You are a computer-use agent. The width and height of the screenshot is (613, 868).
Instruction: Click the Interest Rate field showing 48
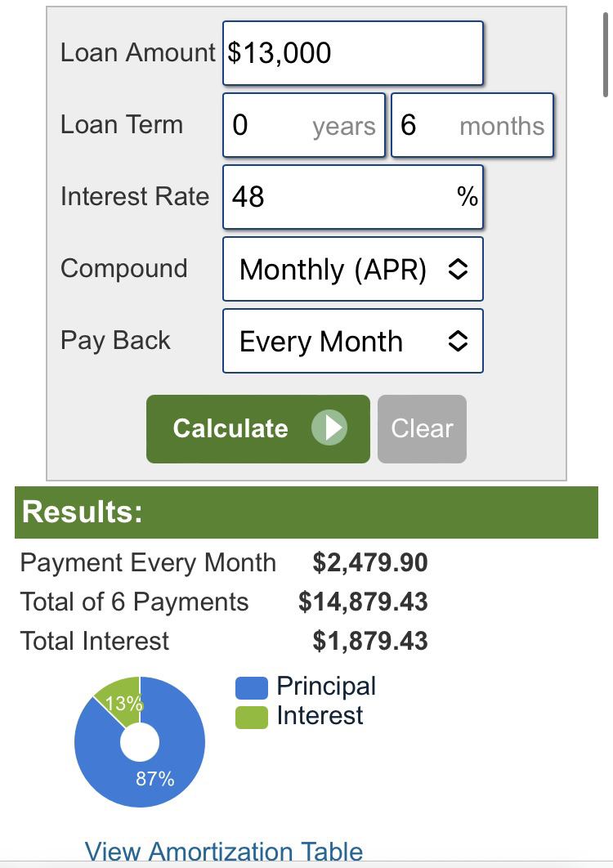point(353,197)
